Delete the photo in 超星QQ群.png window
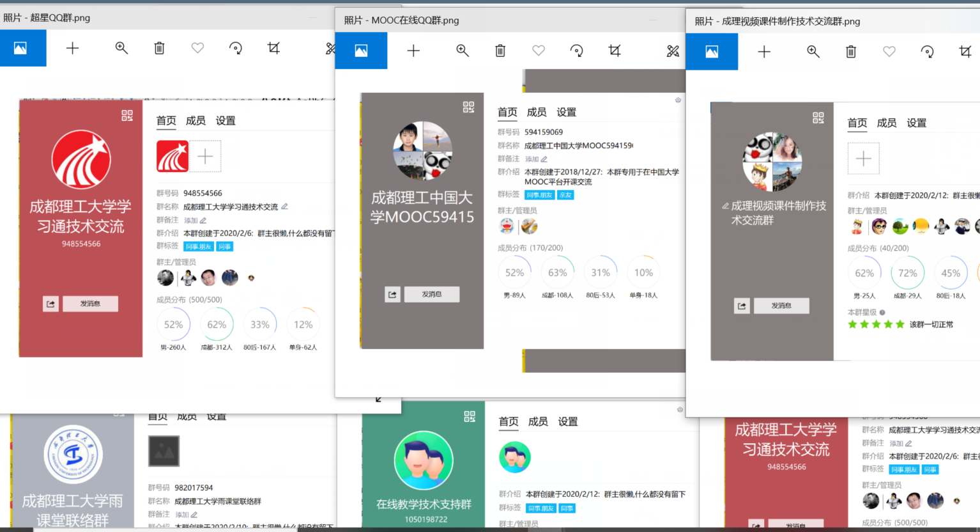Viewport: 980px width, 532px height. (159, 48)
